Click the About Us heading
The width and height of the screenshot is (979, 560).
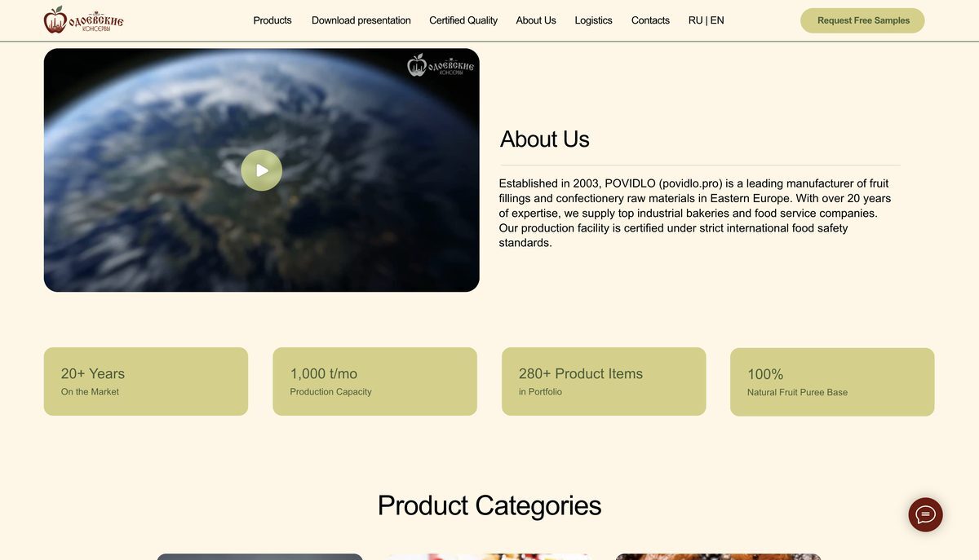545,139
